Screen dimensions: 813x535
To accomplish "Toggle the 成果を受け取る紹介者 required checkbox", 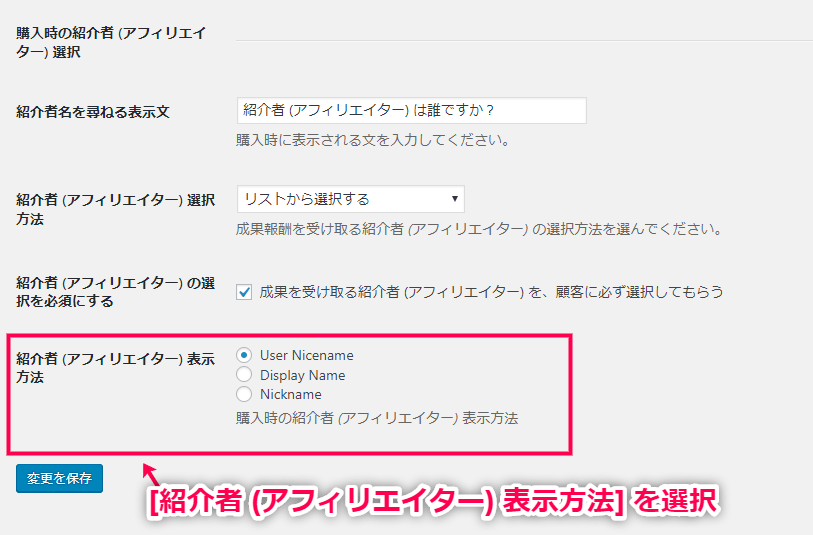I will [x=244, y=292].
